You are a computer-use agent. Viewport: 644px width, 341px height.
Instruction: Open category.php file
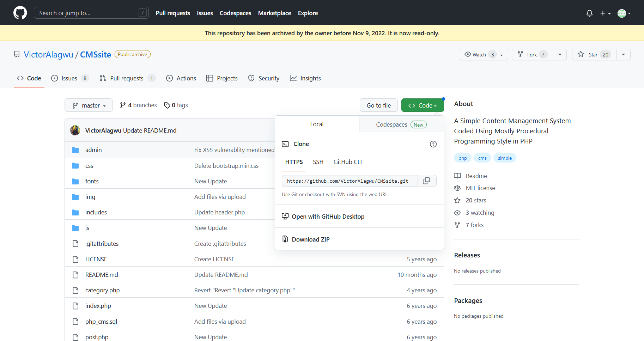click(102, 290)
